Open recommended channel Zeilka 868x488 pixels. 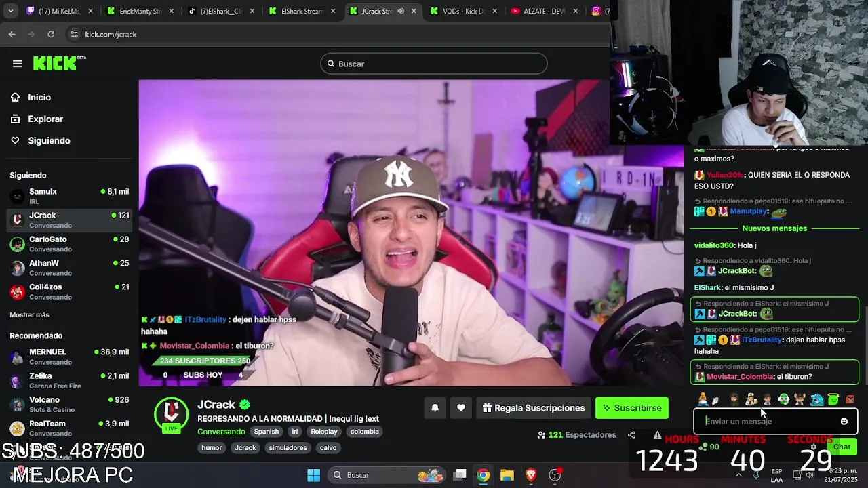click(69, 380)
